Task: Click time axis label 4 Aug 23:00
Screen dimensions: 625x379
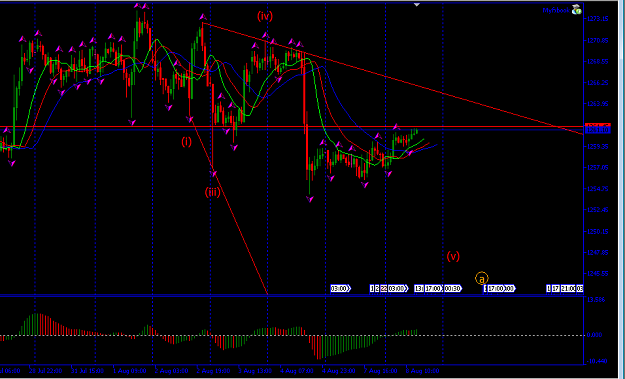Action: point(339,371)
